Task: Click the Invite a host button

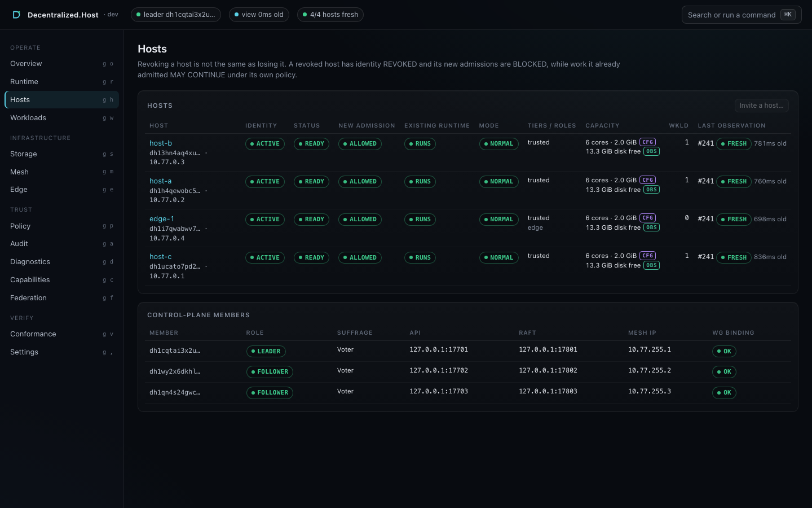Action: (x=761, y=106)
